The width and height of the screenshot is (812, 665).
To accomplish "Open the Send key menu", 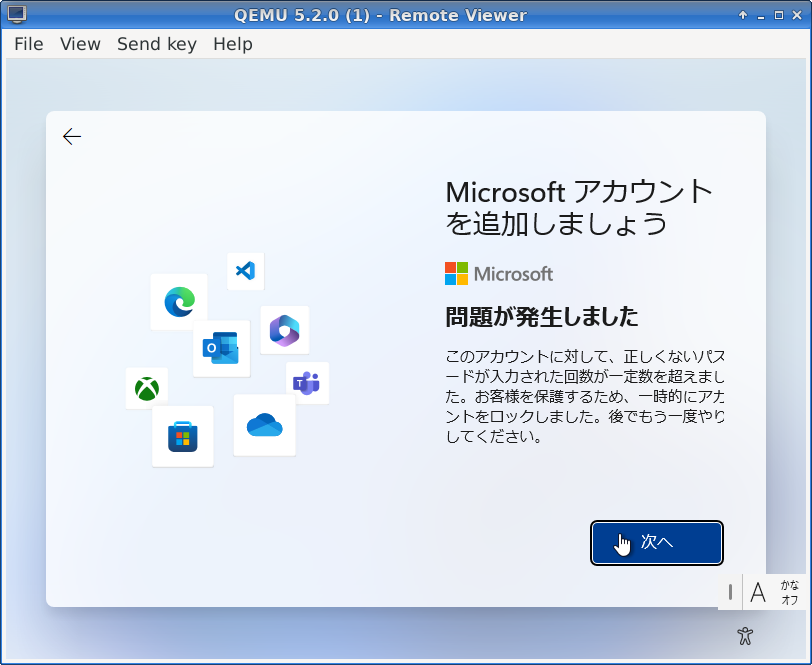I will 157,44.
